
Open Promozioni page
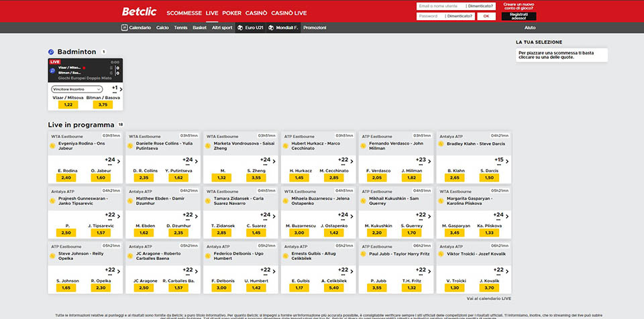tap(315, 28)
